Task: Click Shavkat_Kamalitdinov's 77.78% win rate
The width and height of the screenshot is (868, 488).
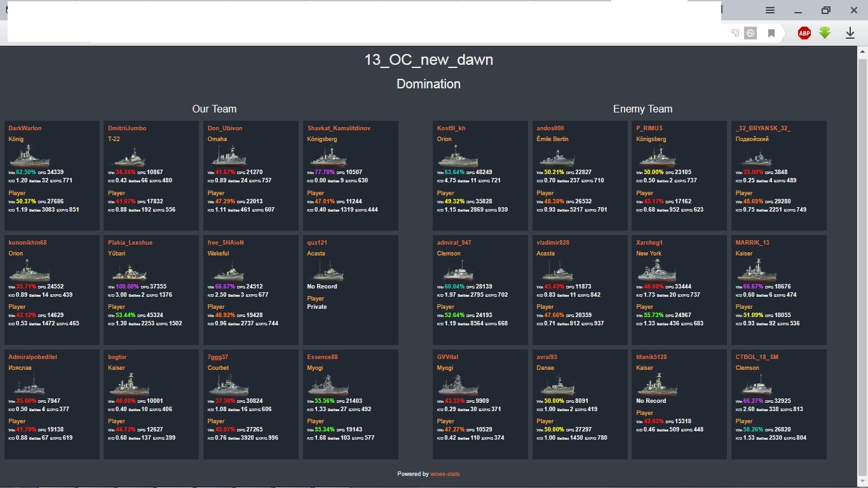Action: (326, 172)
